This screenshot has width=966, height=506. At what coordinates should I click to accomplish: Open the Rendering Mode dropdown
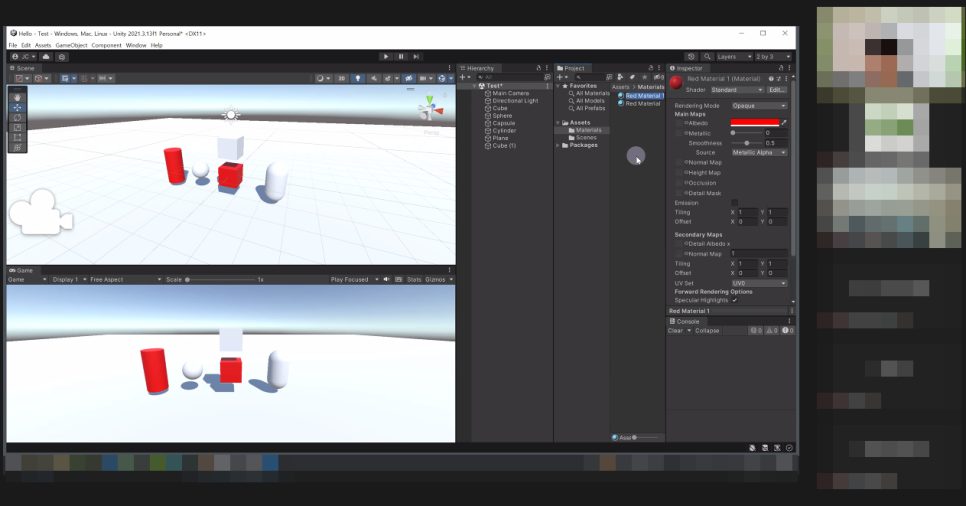[759, 106]
